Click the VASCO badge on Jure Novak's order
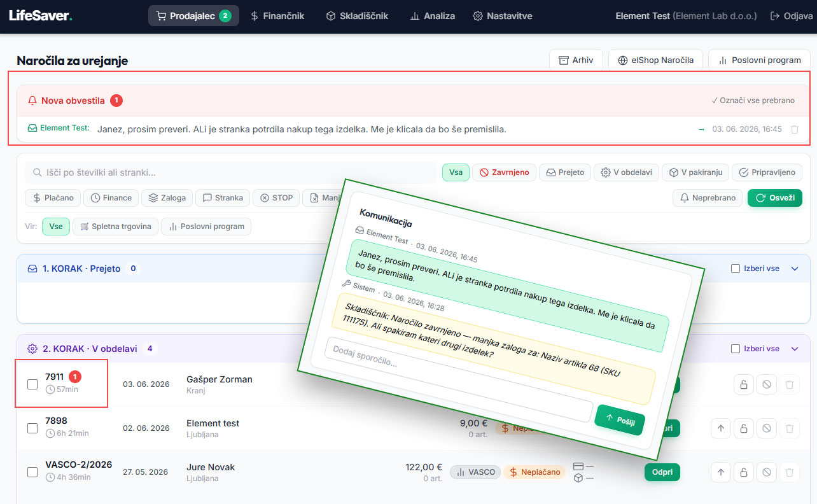Screen dimensions: 817x504 [x=475, y=472]
